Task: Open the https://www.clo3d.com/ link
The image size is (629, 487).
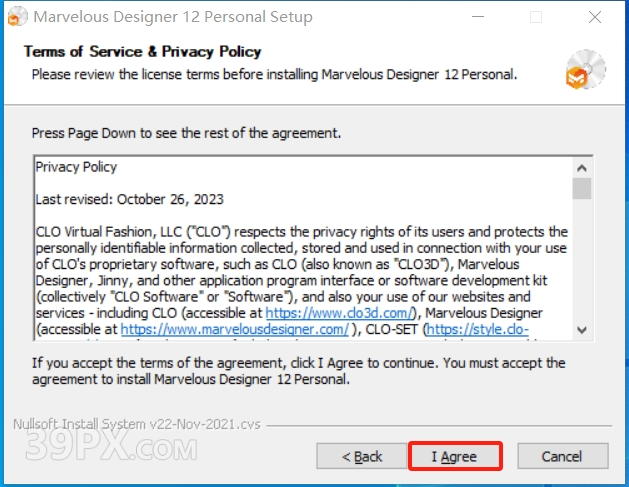Action: [339, 313]
